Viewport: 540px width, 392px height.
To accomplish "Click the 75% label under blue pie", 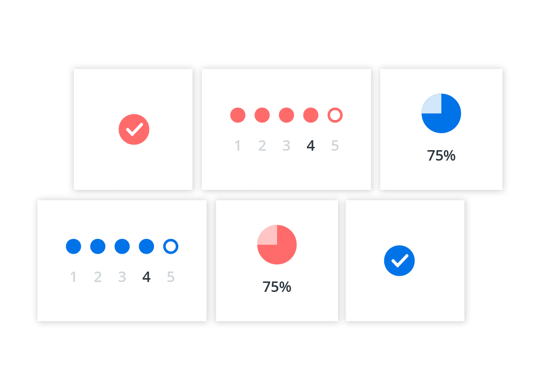I will click(441, 156).
